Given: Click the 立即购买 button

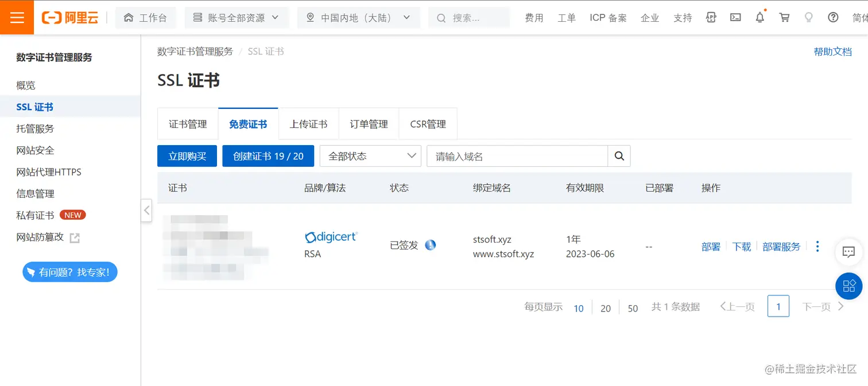Looking at the screenshot, I should coord(187,156).
